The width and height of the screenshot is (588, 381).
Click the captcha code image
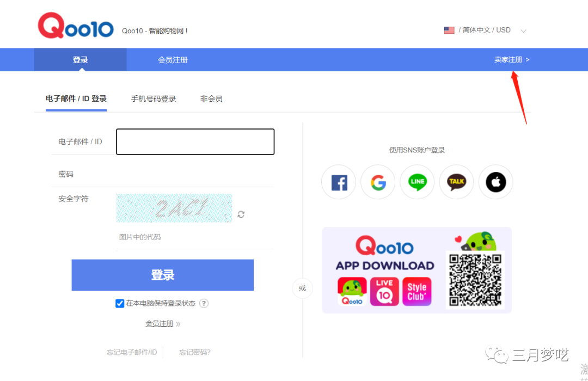(174, 208)
